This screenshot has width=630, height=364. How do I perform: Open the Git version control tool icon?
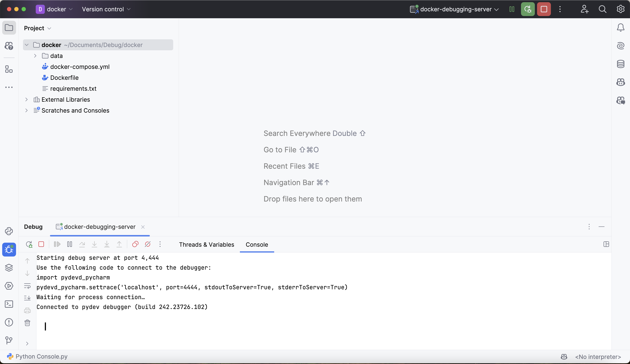click(x=9, y=340)
